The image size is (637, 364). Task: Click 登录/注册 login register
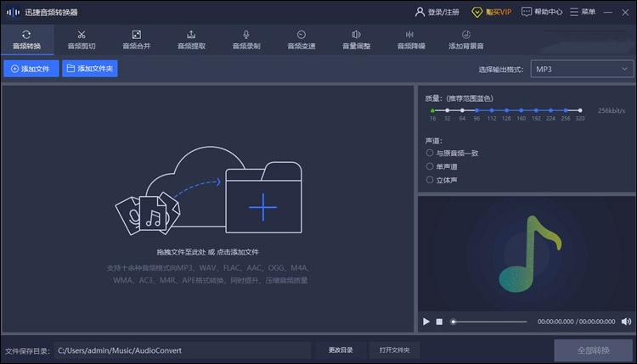437,12
